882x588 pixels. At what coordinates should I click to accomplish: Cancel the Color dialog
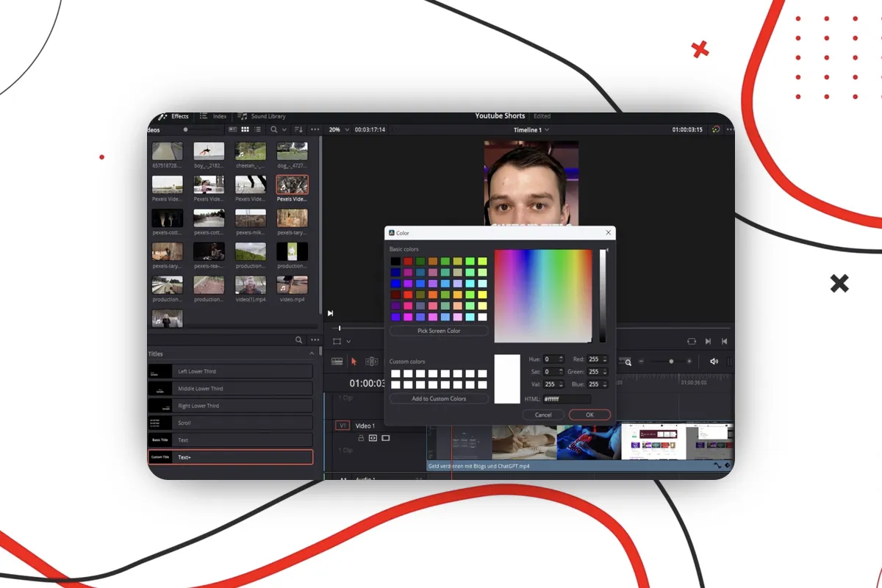543,415
